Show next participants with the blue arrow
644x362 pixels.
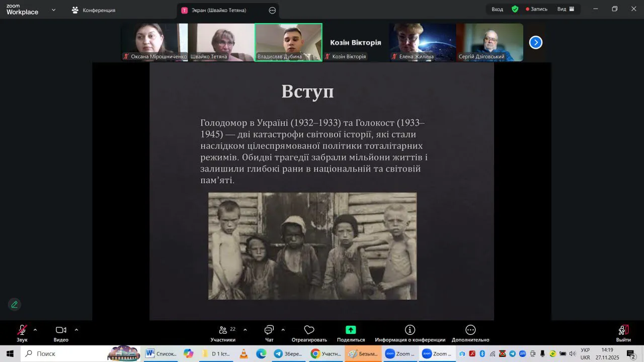536,43
